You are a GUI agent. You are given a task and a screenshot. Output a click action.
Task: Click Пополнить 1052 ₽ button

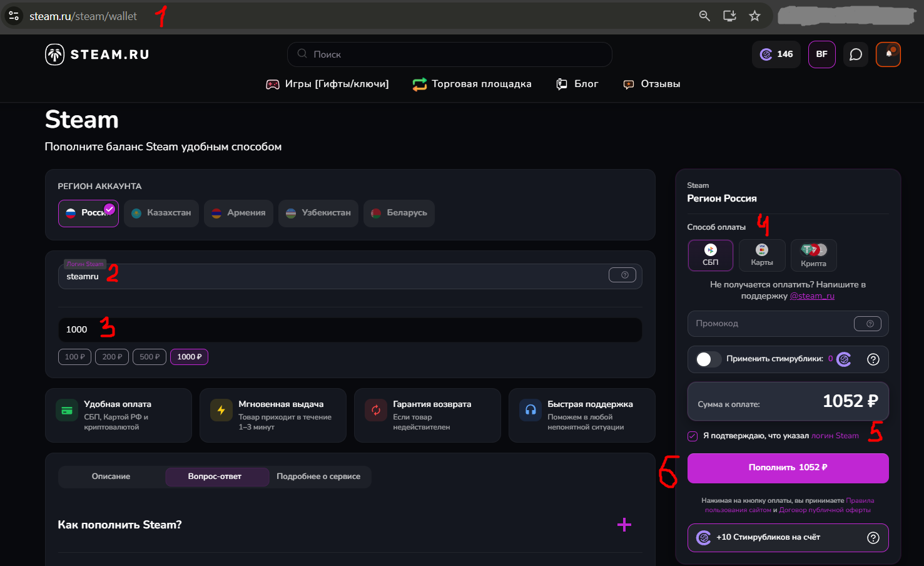click(x=788, y=468)
